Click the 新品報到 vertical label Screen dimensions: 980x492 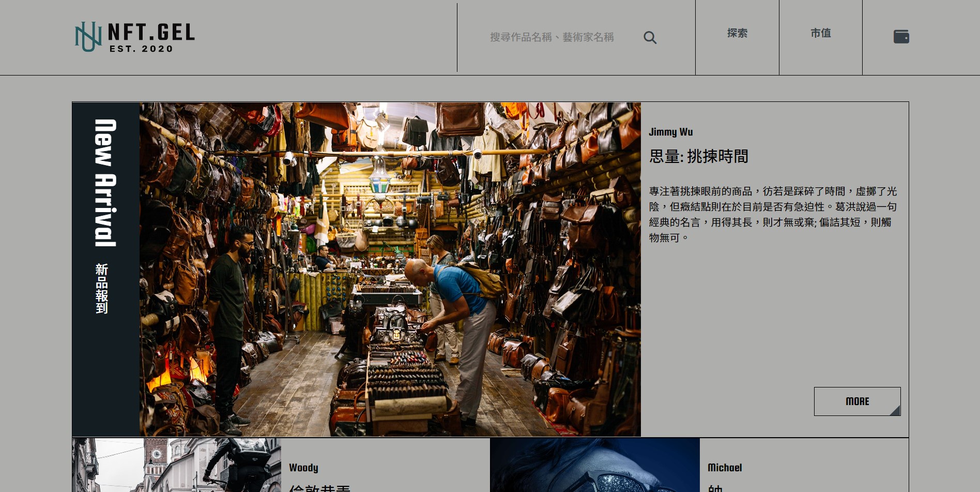tap(102, 289)
